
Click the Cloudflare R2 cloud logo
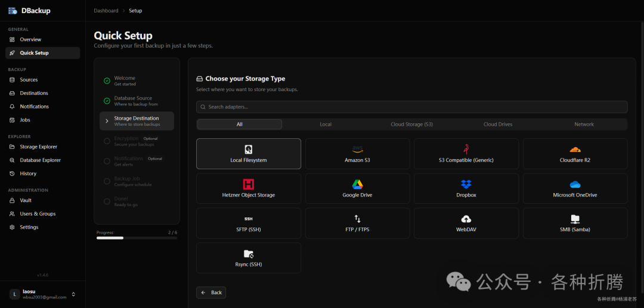pyautogui.click(x=575, y=150)
